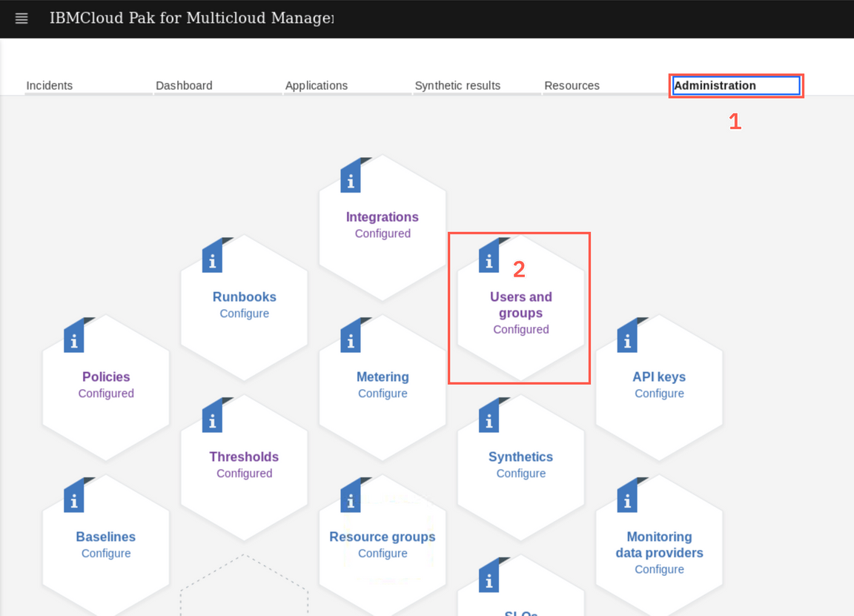Screen dimensions: 854x616
Task: Open the Dashboard tab
Action: 184,85
